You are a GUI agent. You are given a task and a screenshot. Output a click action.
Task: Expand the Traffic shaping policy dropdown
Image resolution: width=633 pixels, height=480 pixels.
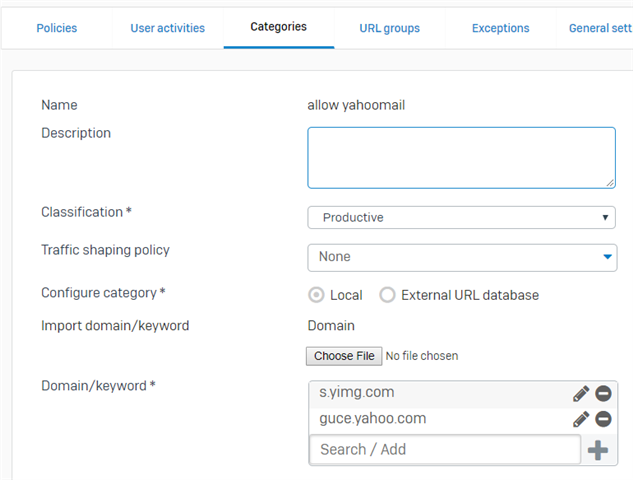pyautogui.click(x=461, y=257)
